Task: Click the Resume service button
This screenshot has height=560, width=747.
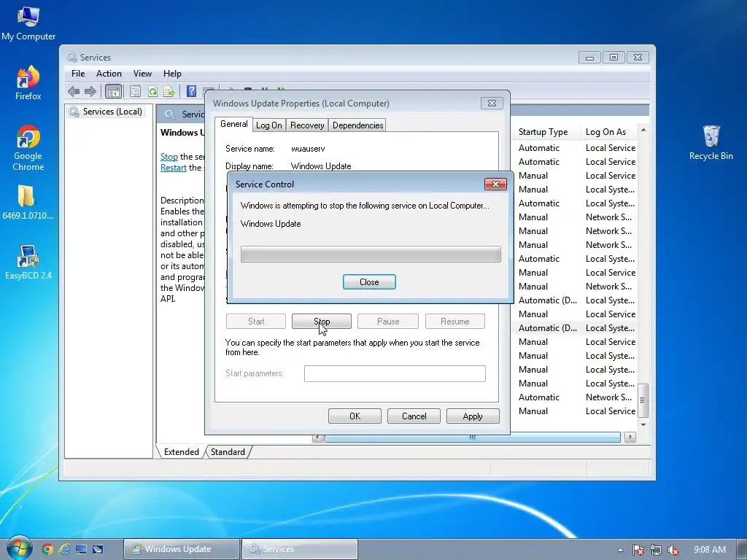Action: click(x=455, y=322)
